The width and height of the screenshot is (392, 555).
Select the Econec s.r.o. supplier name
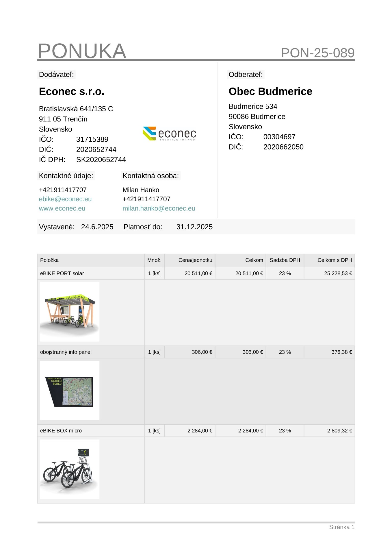71,91
